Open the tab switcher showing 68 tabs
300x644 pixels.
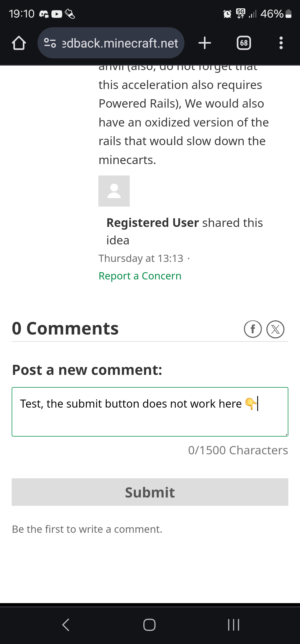click(244, 43)
